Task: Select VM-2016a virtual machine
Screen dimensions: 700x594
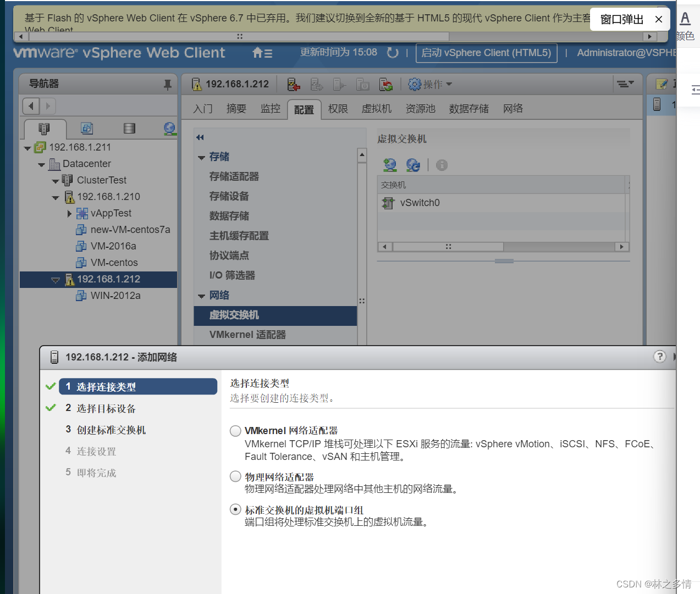Action: tap(113, 246)
